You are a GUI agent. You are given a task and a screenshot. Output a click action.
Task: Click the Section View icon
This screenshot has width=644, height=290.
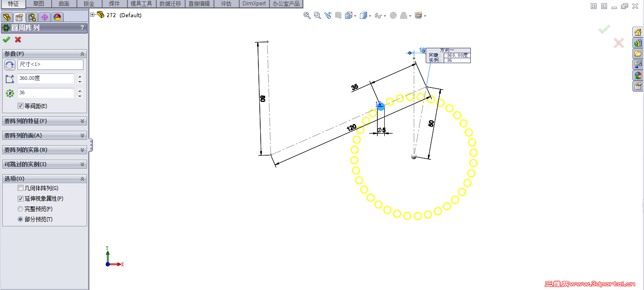337,15
